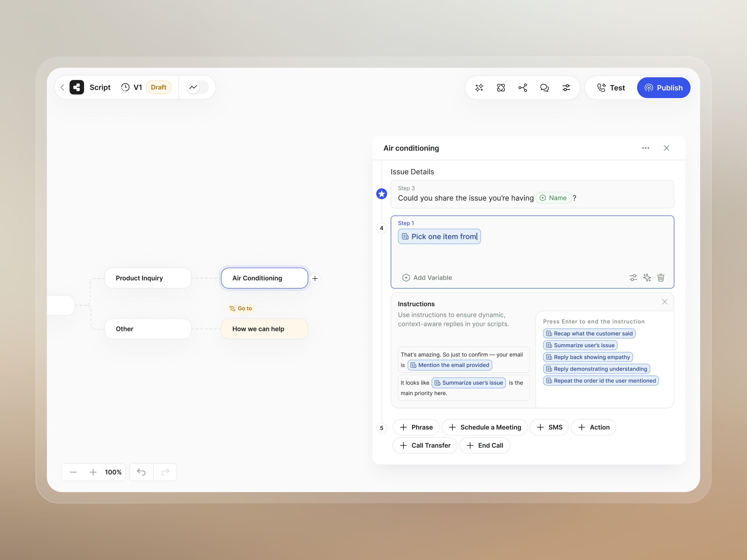
Task: Open the V1 version history selector
Action: [132, 87]
